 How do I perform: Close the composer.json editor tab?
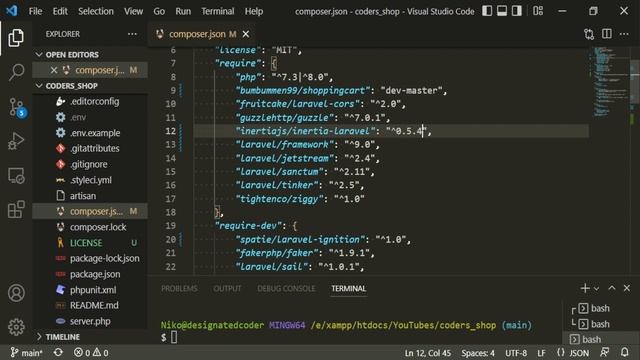246,34
